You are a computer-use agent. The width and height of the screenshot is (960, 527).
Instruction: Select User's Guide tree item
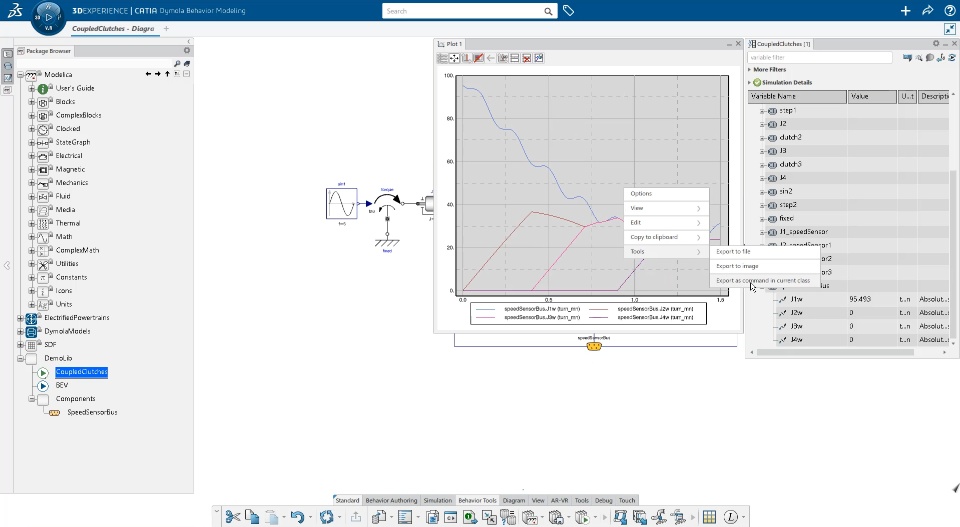[x=75, y=88]
